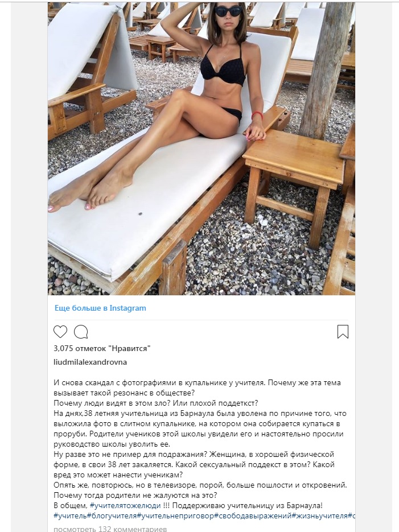Show who liked via 3,075 отметок "Нравится"

102,348
